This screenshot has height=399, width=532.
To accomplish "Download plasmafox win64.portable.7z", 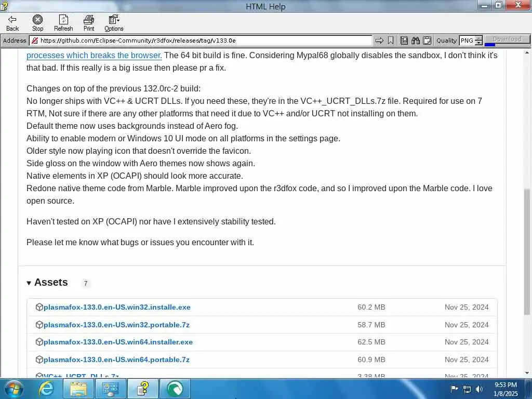I will [116, 360].
